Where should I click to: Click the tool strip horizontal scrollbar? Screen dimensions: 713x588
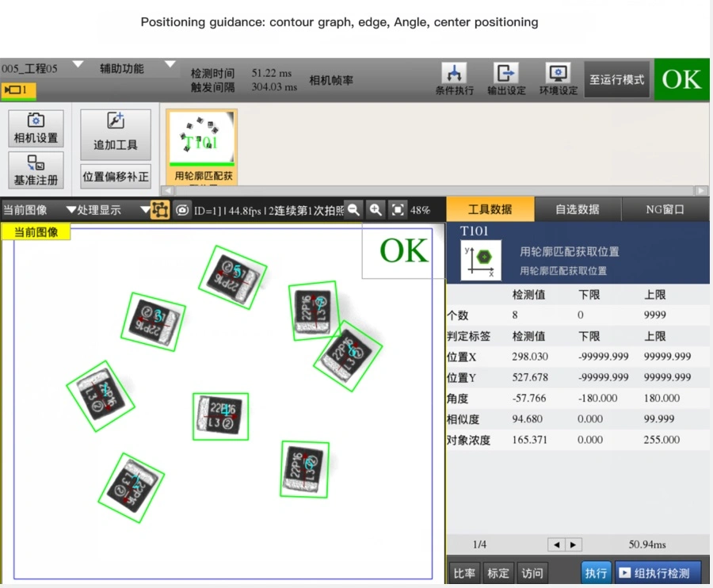[x=434, y=190]
